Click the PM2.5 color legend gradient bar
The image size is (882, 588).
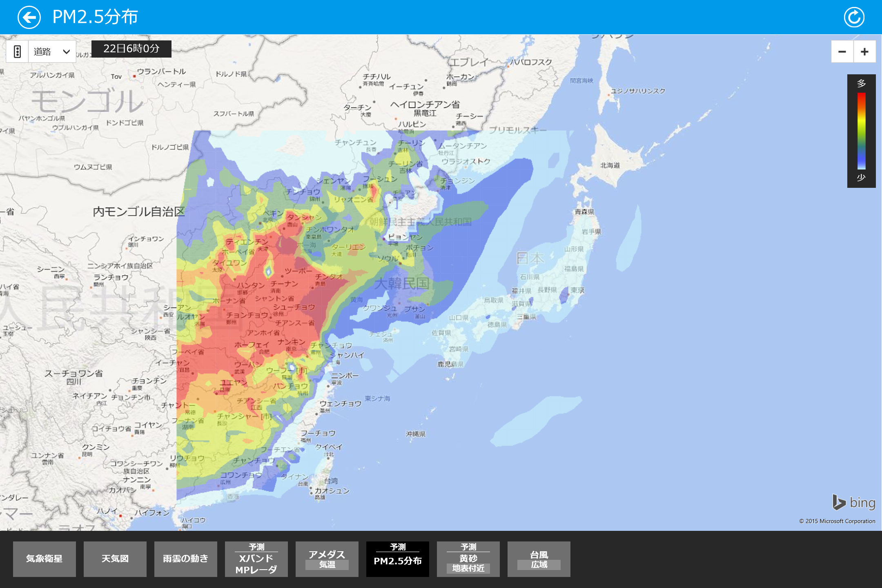[x=862, y=131]
